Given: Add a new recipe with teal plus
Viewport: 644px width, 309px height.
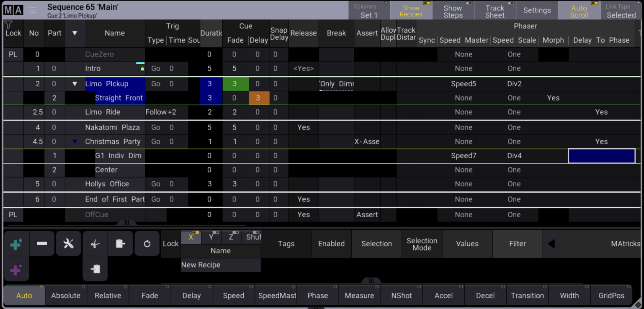Looking at the screenshot, I should 16,244.
